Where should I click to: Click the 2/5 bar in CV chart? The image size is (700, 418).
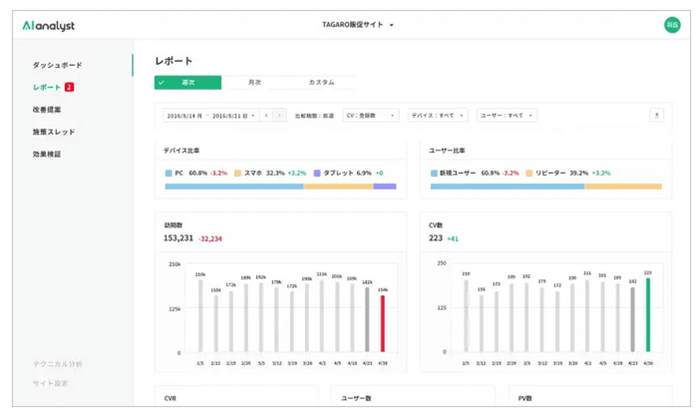(x=466, y=316)
